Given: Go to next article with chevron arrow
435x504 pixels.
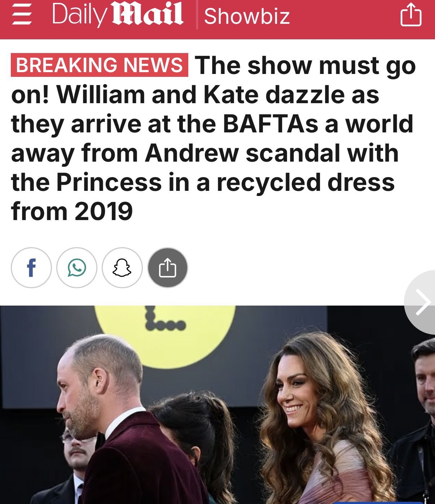Looking at the screenshot, I should pos(421,302).
